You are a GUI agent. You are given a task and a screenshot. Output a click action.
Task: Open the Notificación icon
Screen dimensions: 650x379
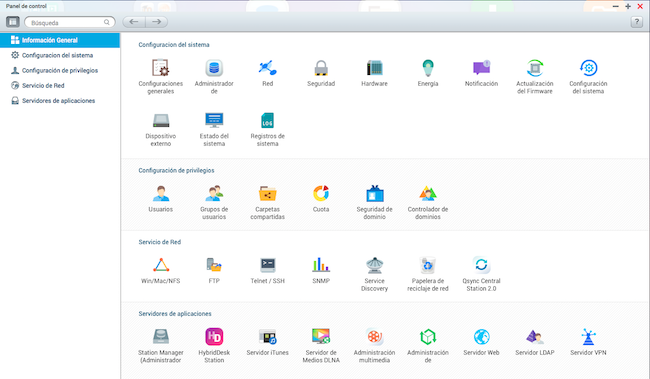481,68
